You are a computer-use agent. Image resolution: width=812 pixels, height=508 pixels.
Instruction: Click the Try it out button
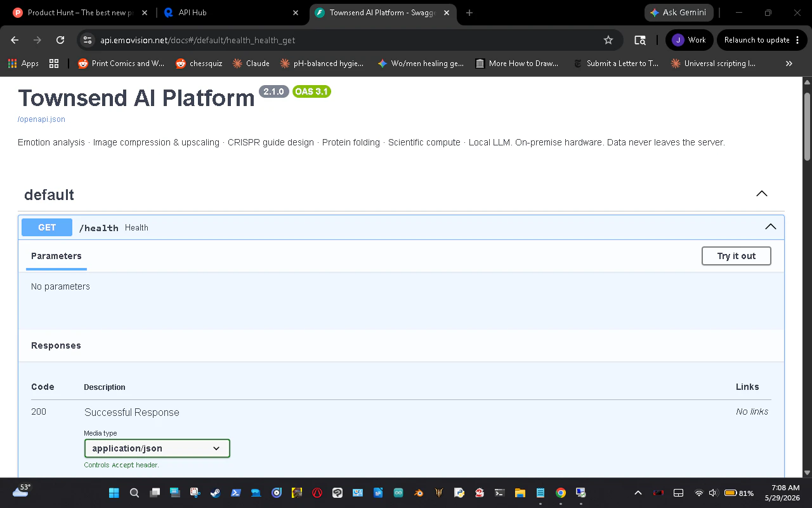pyautogui.click(x=737, y=256)
